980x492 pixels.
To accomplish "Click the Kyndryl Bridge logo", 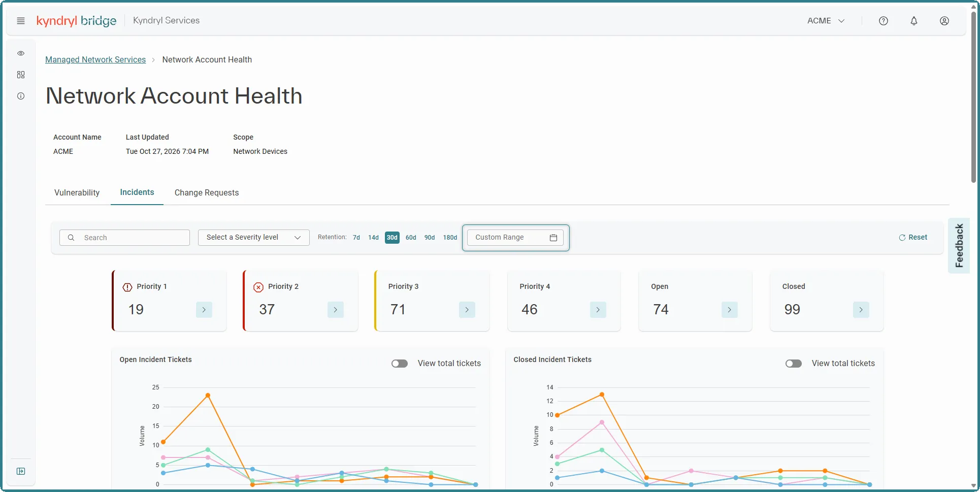I will tap(76, 21).
